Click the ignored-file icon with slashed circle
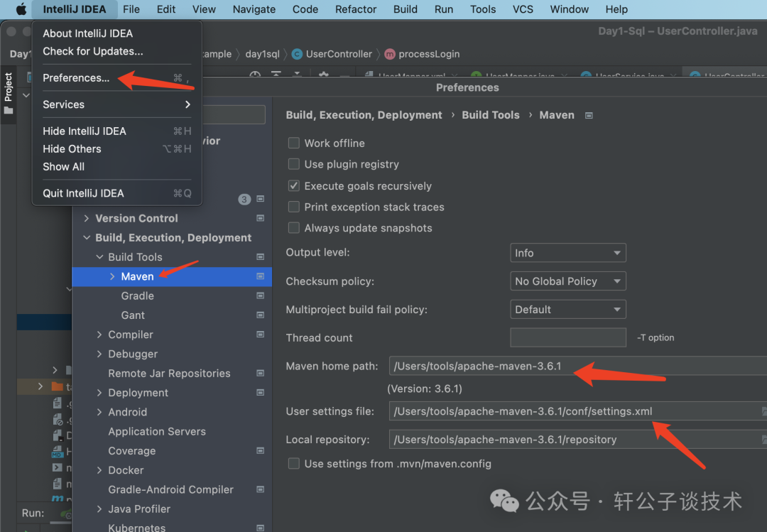The image size is (767, 532). [58, 420]
